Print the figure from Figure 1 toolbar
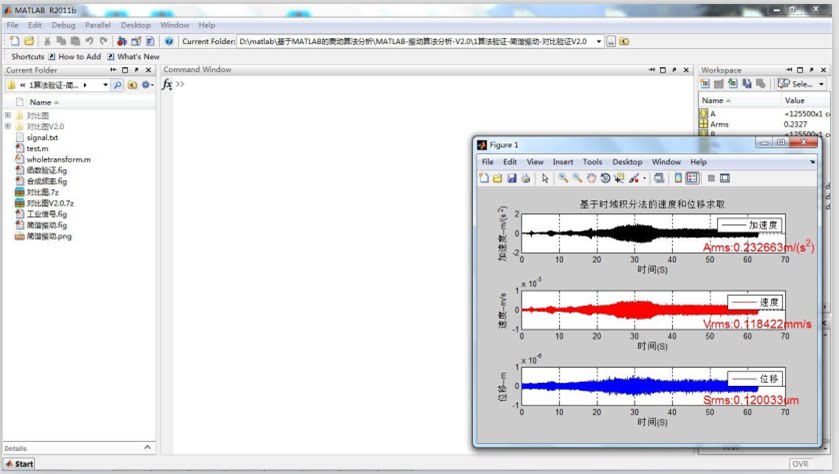The height and width of the screenshot is (474, 839). pos(525,178)
